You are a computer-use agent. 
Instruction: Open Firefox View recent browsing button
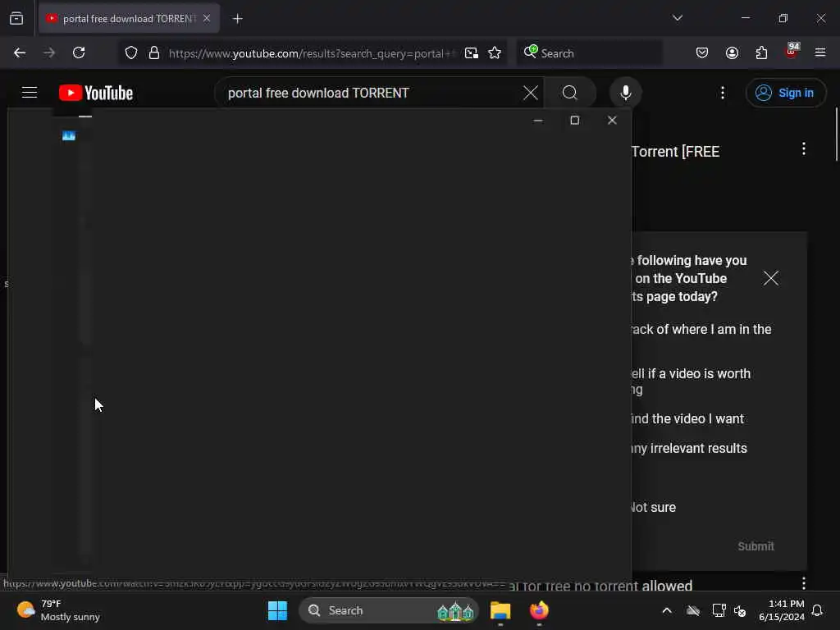tap(16, 18)
